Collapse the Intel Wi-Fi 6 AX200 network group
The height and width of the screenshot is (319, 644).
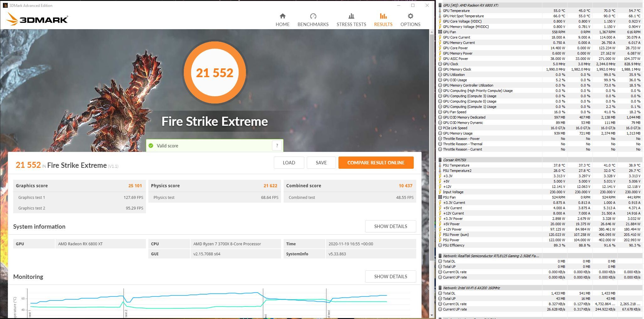tap(440, 288)
